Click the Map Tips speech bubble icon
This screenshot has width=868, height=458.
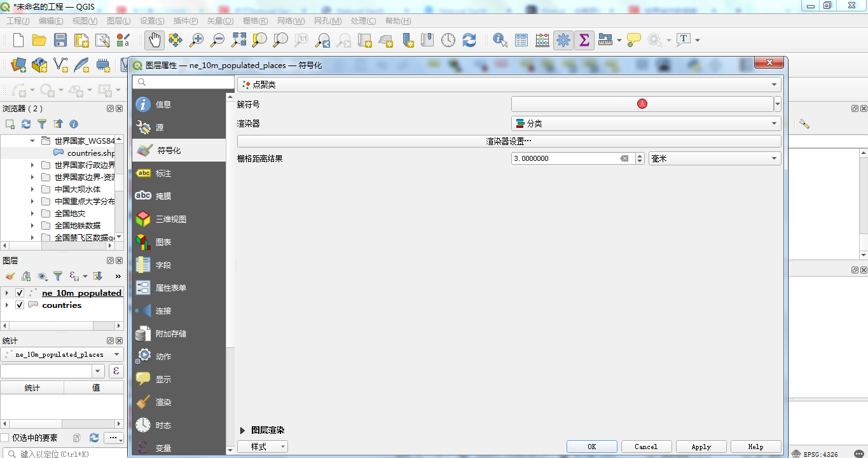634,40
